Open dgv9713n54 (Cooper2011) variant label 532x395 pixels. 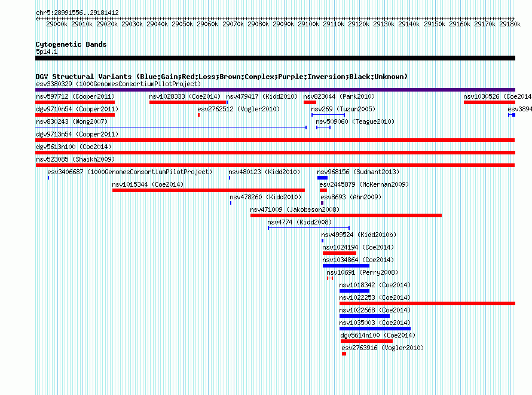(x=77, y=134)
